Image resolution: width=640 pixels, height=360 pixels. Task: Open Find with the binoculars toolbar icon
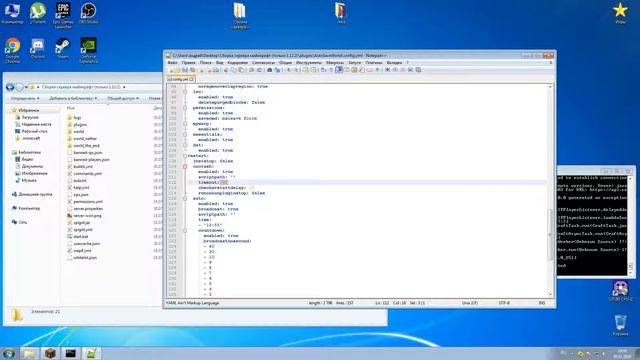click(x=269, y=70)
